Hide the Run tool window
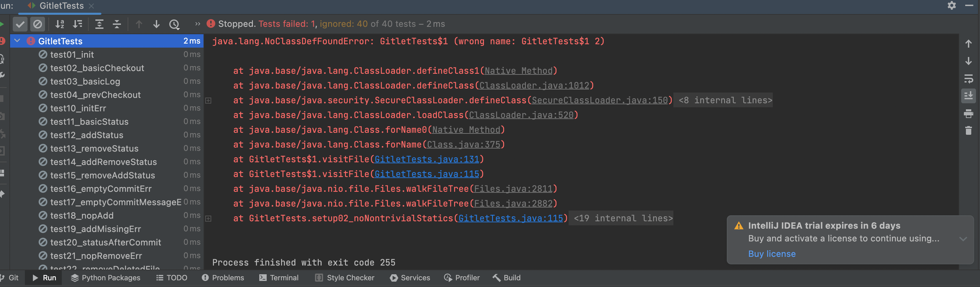980x287 pixels. tap(969, 5)
